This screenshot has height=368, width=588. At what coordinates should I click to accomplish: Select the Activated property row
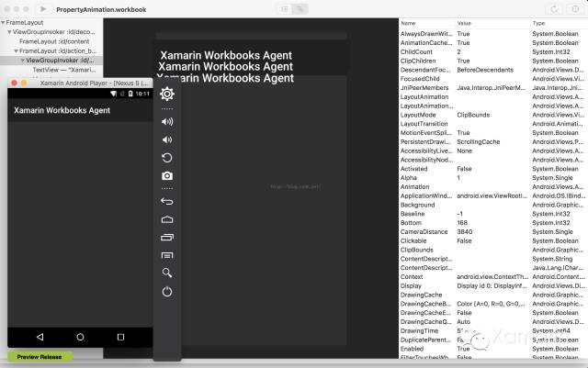[x=493, y=169]
